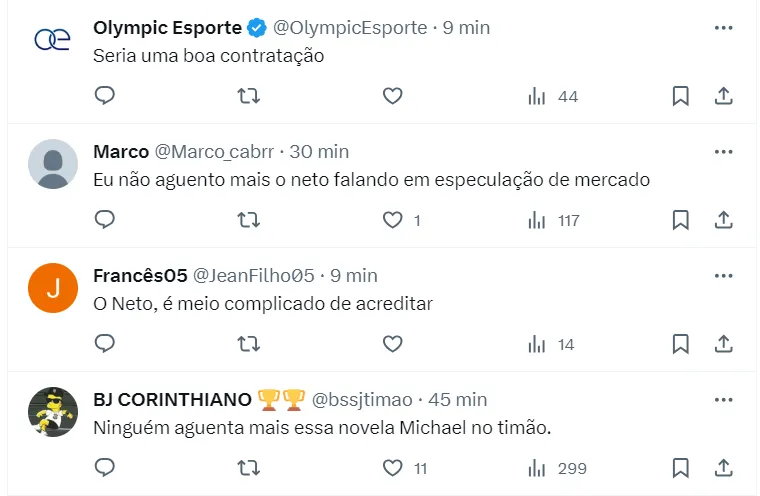The width and height of the screenshot is (760, 496).
Task: Bookmark Marco's tweet about neto
Action: coord(680,220)
